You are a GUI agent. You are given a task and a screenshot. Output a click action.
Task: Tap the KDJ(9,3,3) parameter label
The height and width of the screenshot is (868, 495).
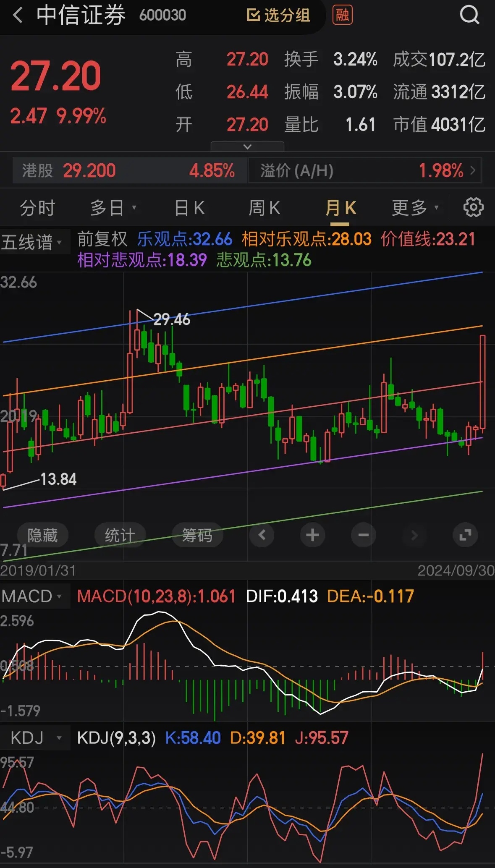coord(116,738)
